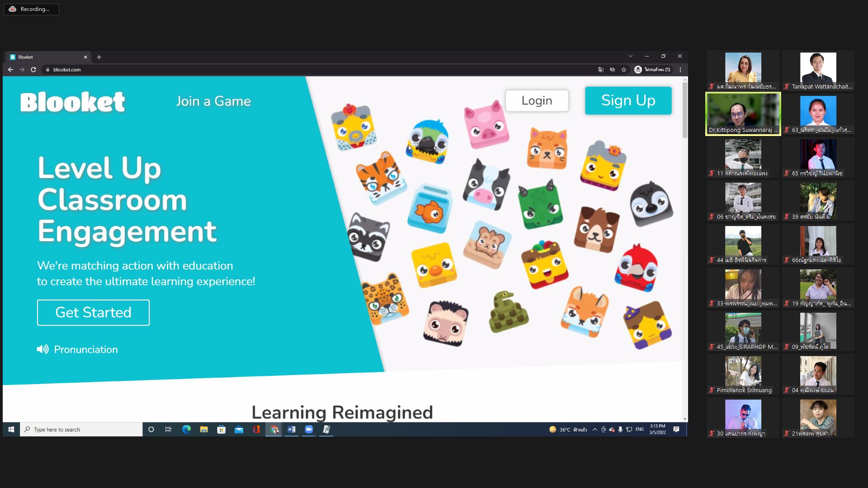This screenshot has width=868, height=488.
Task: Open the translate page icon
Action: coord(601,70)
